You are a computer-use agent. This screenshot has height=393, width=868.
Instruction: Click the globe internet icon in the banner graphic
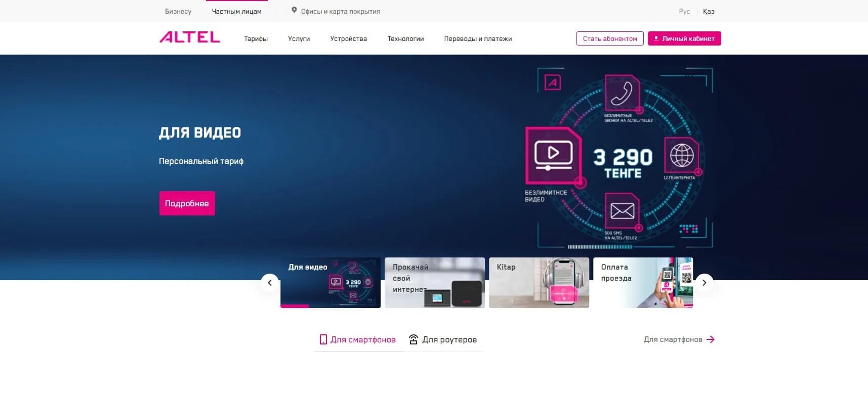pyautogui.click(x=682, y=155)
